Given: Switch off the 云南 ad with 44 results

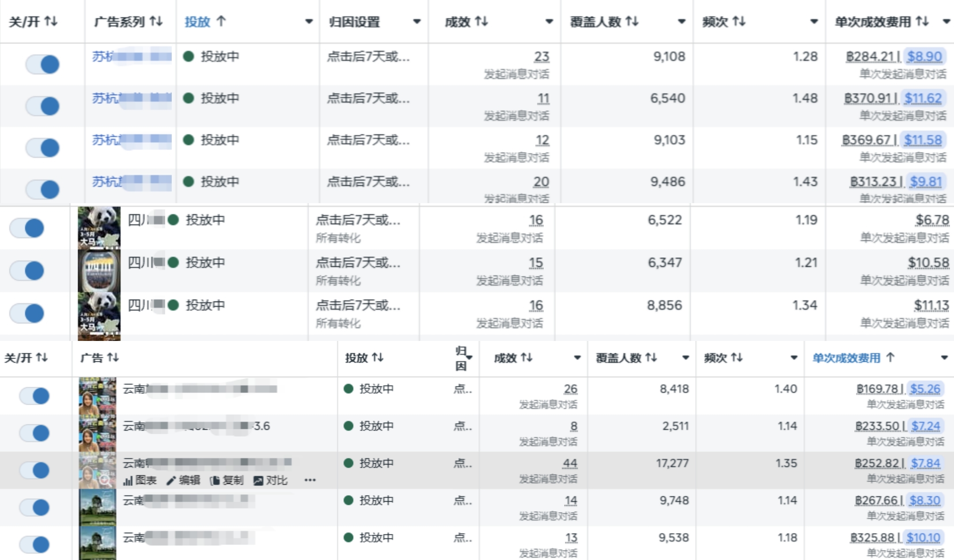Looking at the screenshot, I should pos(34,470).
